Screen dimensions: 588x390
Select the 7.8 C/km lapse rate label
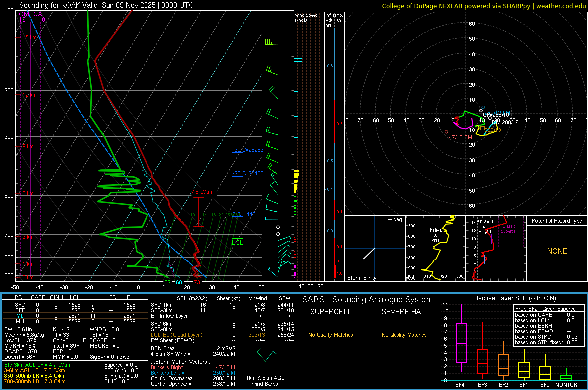pos(201,192)
